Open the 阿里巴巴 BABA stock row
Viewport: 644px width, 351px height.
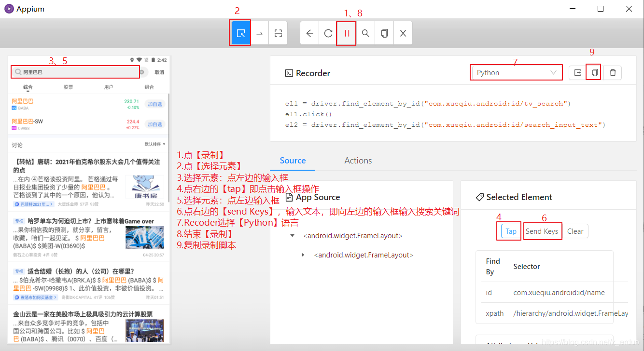[88, 104]
